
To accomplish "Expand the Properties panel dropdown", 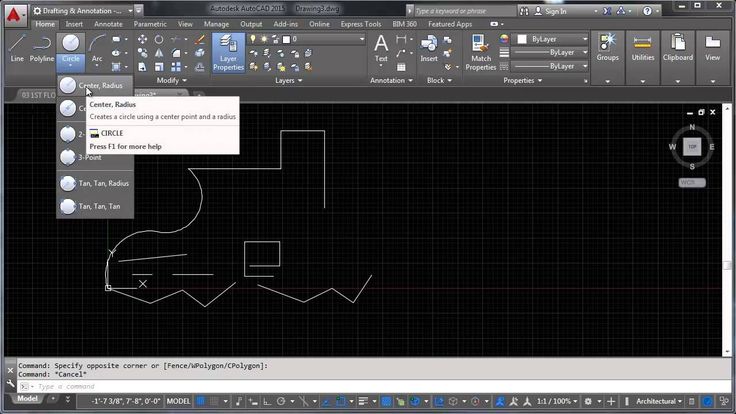I will click(x=522, y=80).
